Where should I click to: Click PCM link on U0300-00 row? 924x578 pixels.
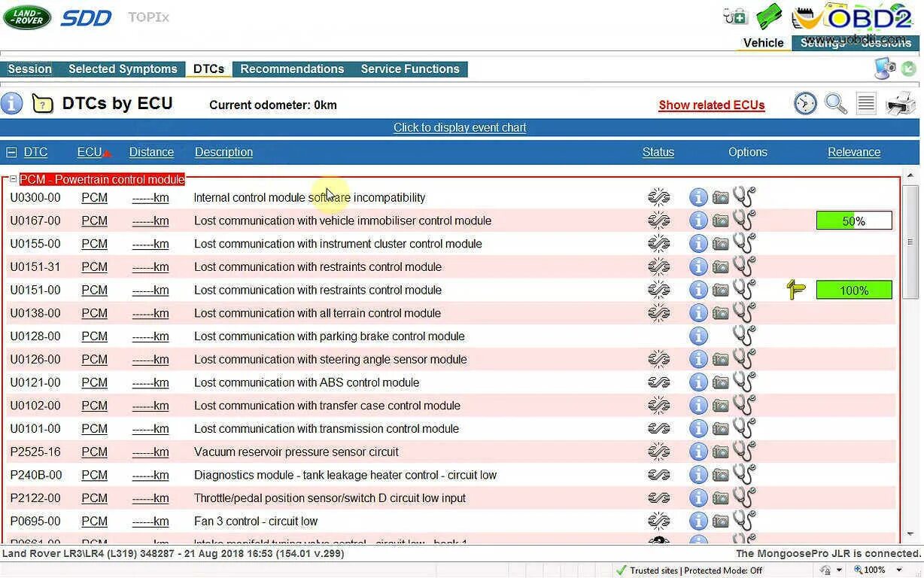tap(94, 198)
